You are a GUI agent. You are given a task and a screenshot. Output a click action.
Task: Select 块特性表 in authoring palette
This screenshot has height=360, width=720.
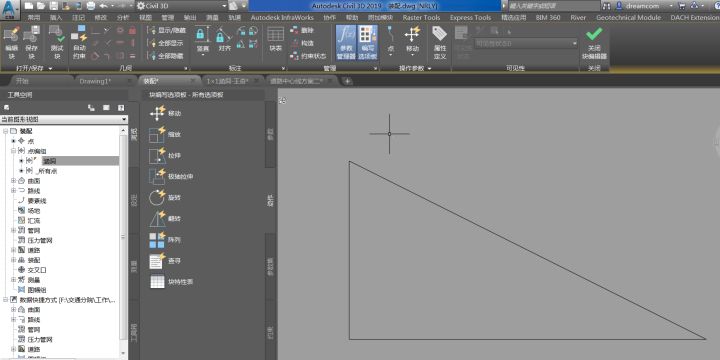(x=171, y=281)
